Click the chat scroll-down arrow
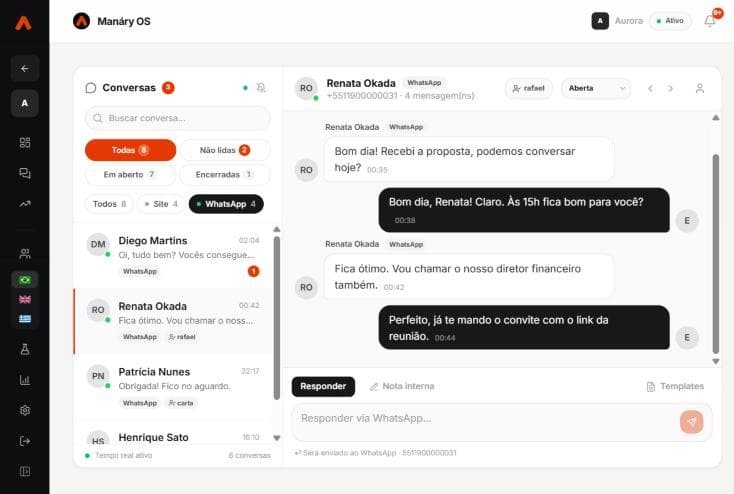734x494 pixels. (716, 361)
